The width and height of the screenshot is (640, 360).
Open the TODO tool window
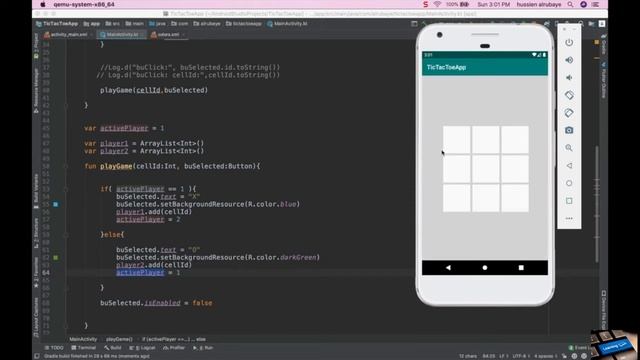click(x=54, y=348)
